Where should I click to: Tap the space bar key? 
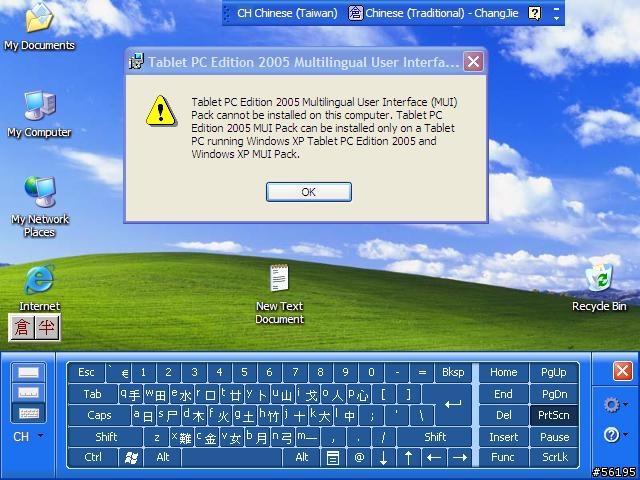[x=232, y=458]
